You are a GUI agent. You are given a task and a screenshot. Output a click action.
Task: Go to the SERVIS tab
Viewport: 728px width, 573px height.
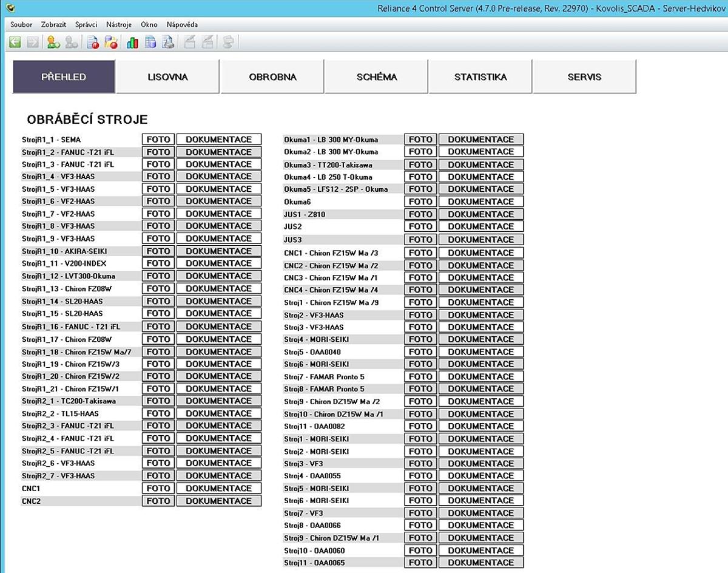coord(584,77)
